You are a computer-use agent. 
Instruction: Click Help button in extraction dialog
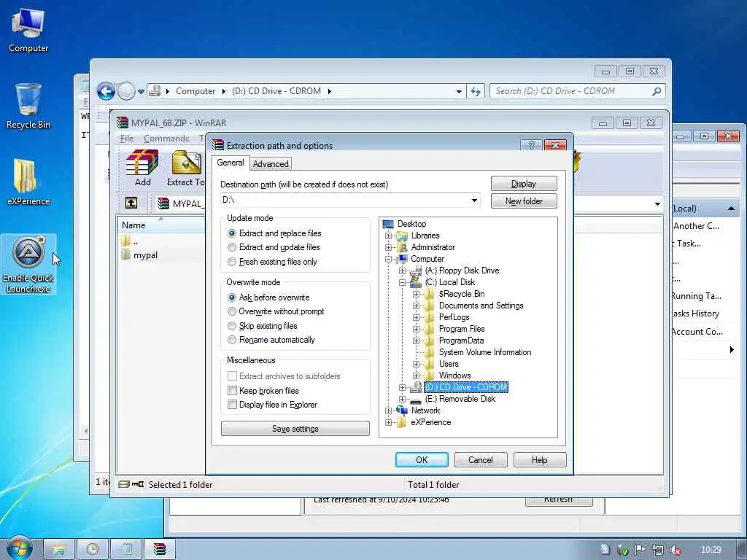(539, 460)
